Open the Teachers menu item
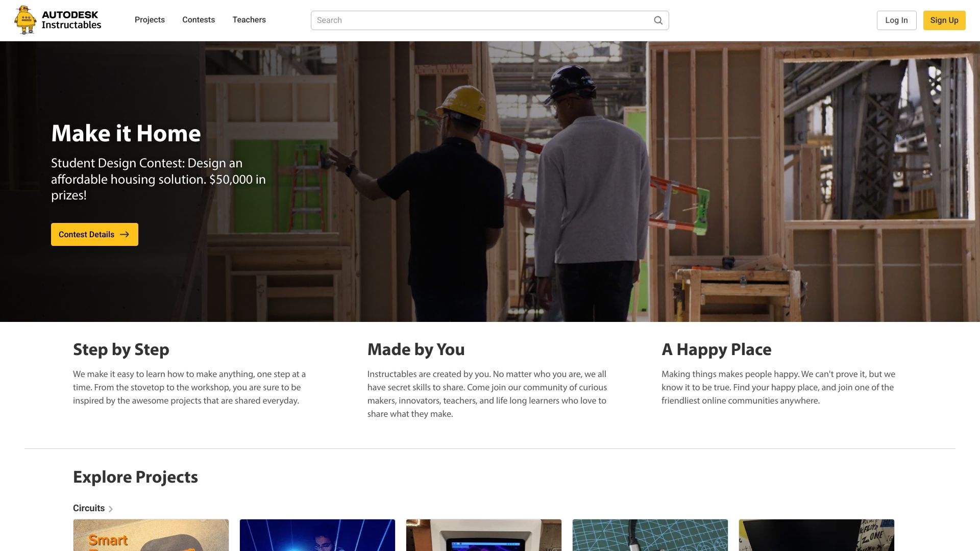Image resolution: width=980 pixels, height=551 pixels. (249, 20)
